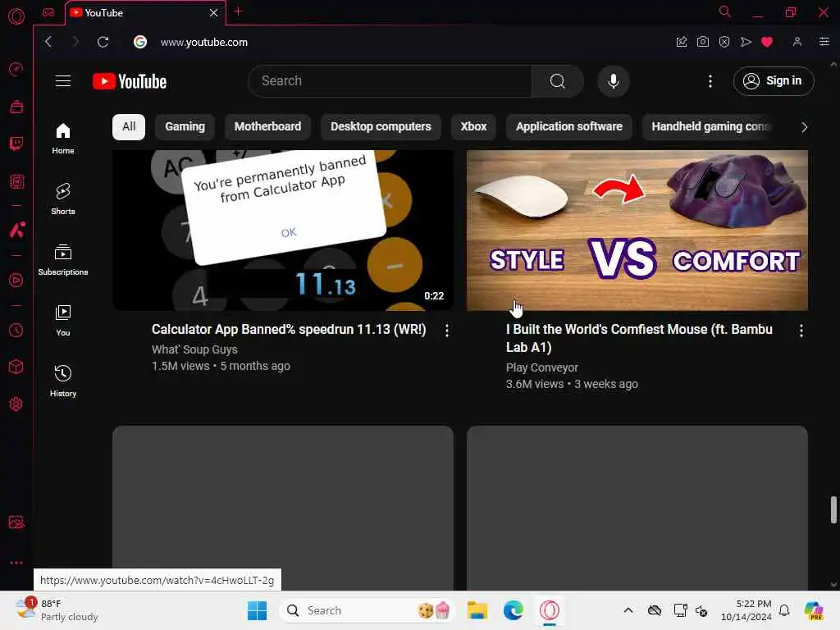The height and width of the screenshot is (630, 840).
Task: Open Opera Easy Setup menu icon
Action: (x=824, y=42)
